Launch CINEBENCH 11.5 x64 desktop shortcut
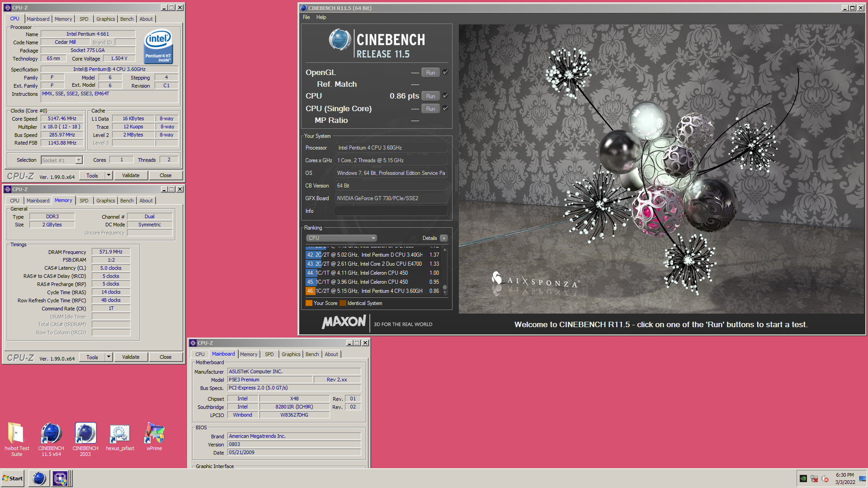 (51, 438)
